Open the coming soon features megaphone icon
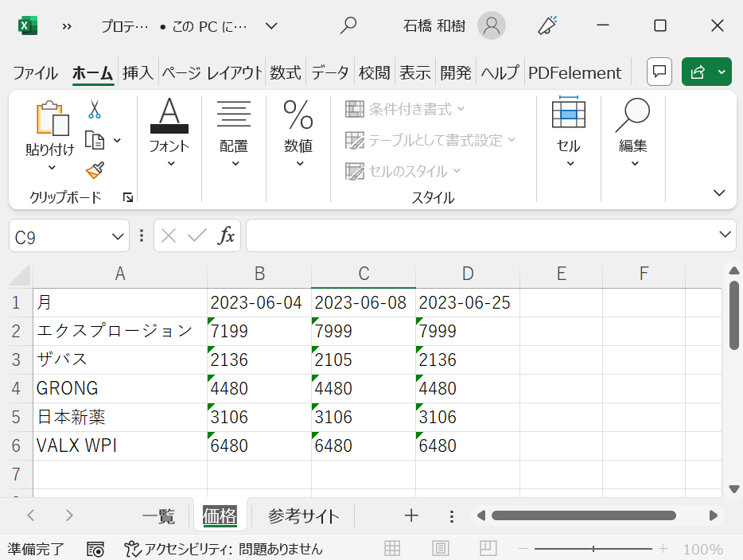Viewport: 743px width, 560px height. click(547, 25)
